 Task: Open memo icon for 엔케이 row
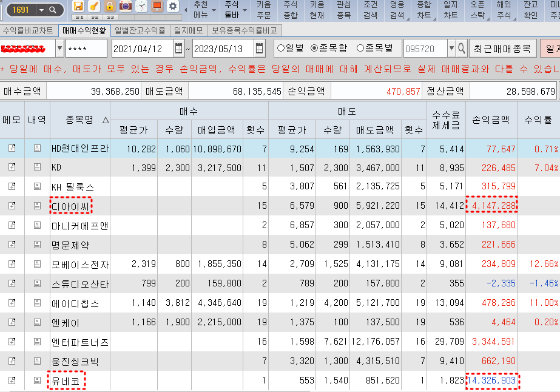coord(12,322)
